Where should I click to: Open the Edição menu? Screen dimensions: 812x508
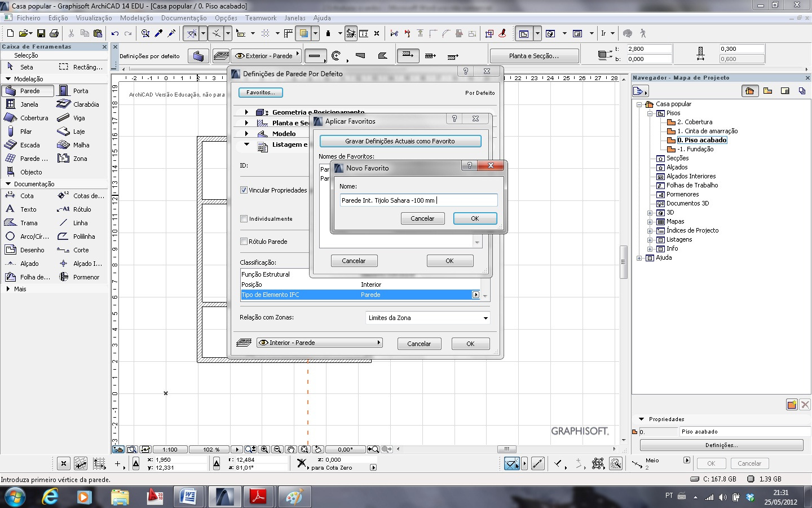[58, 18]
